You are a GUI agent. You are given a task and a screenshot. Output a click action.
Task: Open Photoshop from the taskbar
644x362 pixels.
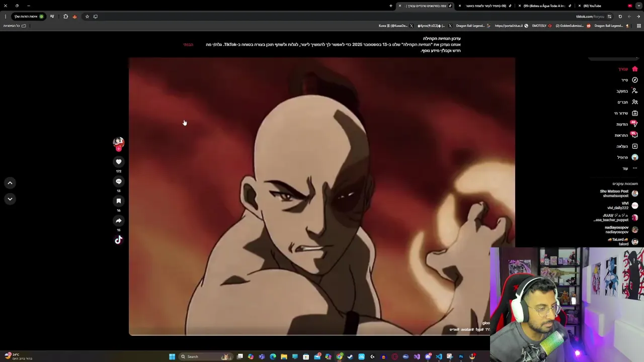(461, 356)
